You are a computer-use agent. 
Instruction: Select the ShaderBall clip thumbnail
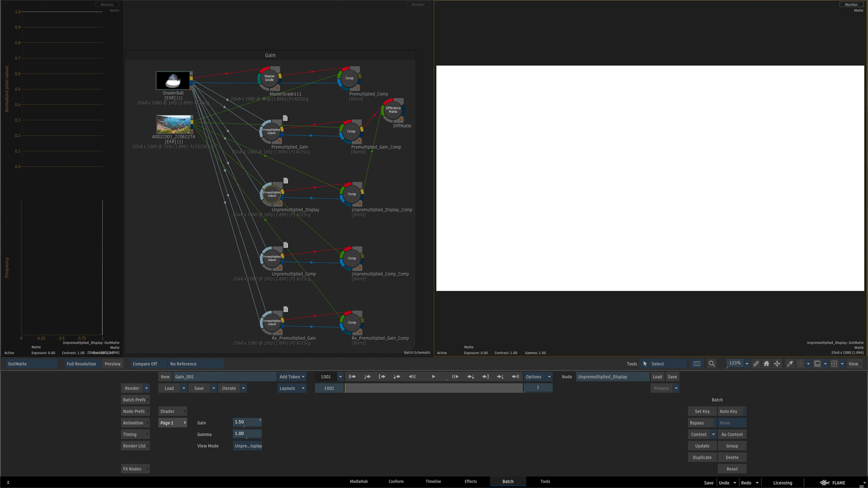tap(173, 81)
